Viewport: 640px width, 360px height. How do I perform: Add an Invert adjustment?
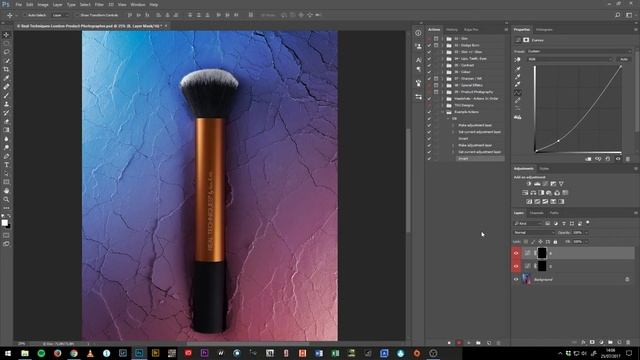(x=529, y=202)
